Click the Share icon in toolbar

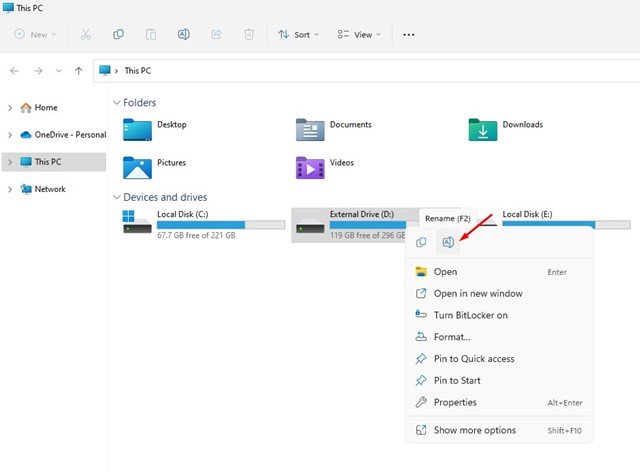pos(216,34)
